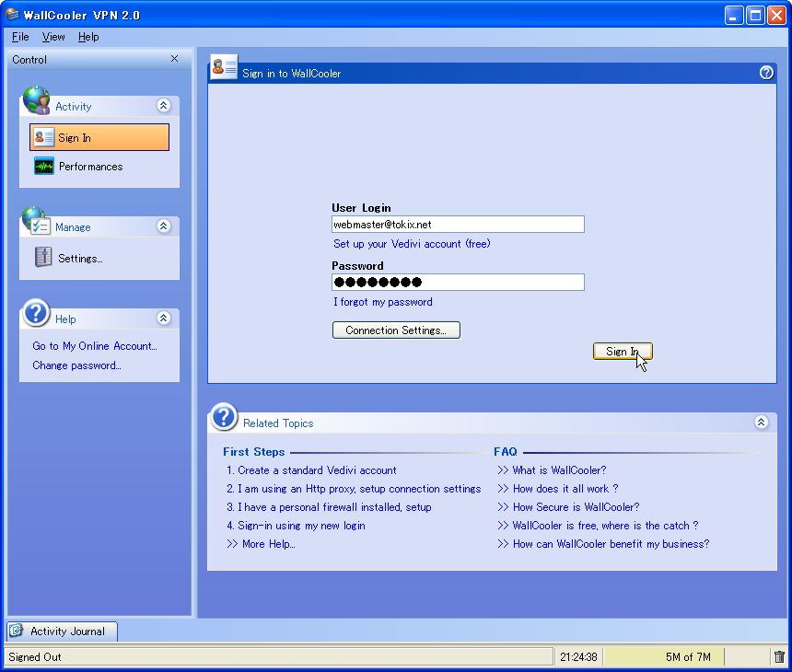The width and height of the screenshot is (792, 672).
Task: Click the Activity section header label
Action: tap(74, 107)
